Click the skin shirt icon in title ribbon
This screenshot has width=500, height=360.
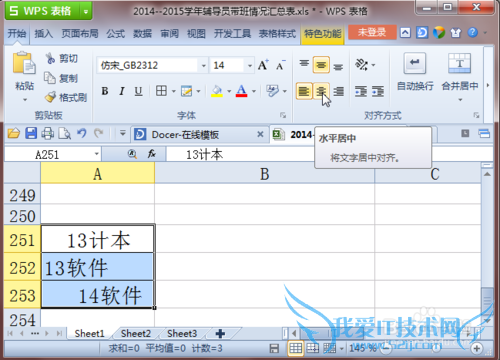click(x=455, y=33)
